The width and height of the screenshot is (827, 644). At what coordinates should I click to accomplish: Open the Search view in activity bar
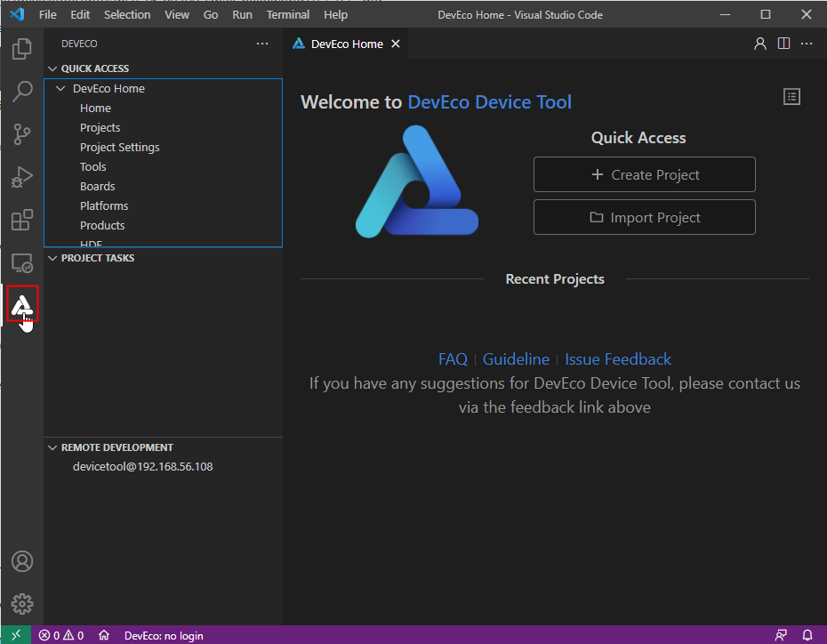pyautogui.click(x=21, y=92)
